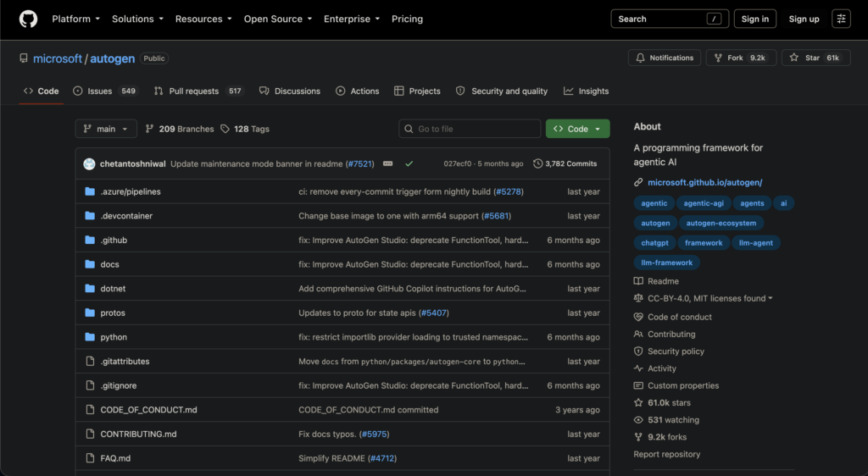Screen dimensions: 868x476
Task: Open the Discussions tab
Action: coord(290,91)
